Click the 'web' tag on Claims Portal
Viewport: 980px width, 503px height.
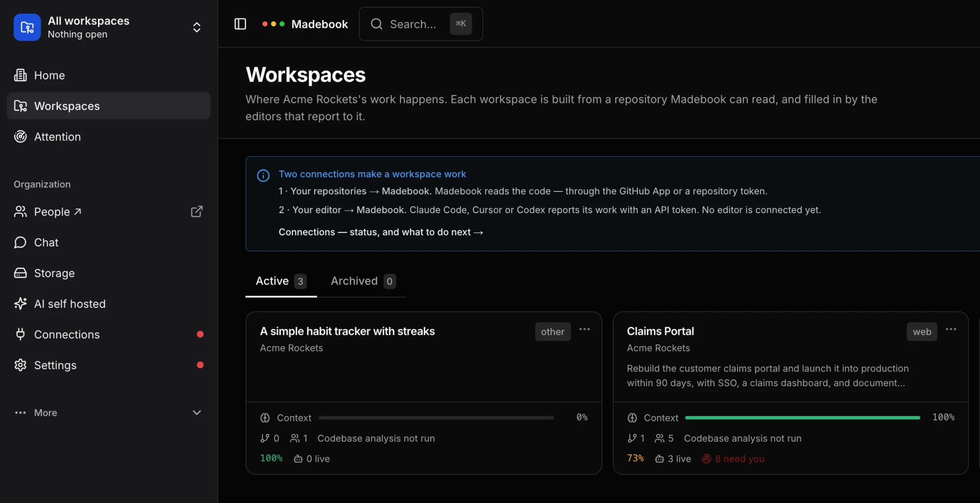tap(922, 332)
